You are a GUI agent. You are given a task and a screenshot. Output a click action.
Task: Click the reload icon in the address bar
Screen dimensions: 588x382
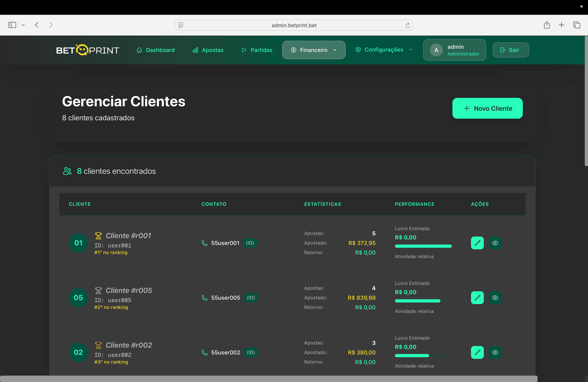click(408, 25)
